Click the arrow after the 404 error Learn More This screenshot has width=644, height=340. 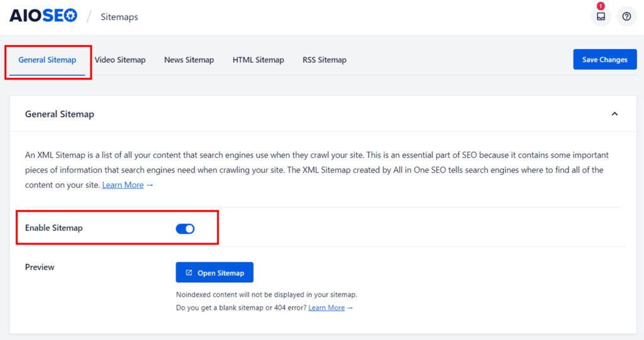(x=350, y=308)
